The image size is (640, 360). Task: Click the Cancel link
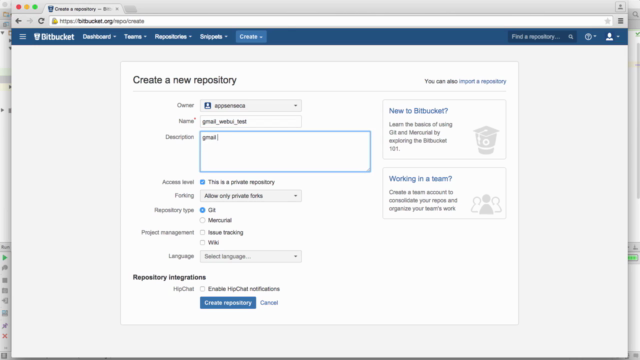(x=269, y=303)
